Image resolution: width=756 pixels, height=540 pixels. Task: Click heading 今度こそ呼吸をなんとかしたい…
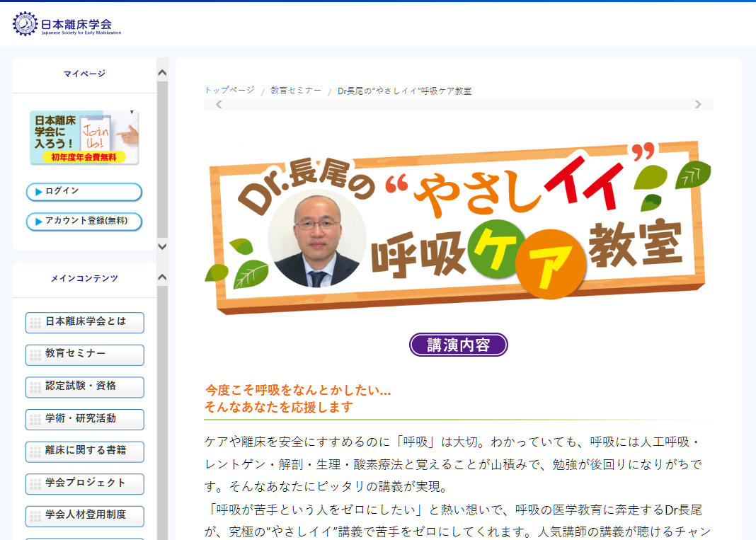[x=298, y=390]
